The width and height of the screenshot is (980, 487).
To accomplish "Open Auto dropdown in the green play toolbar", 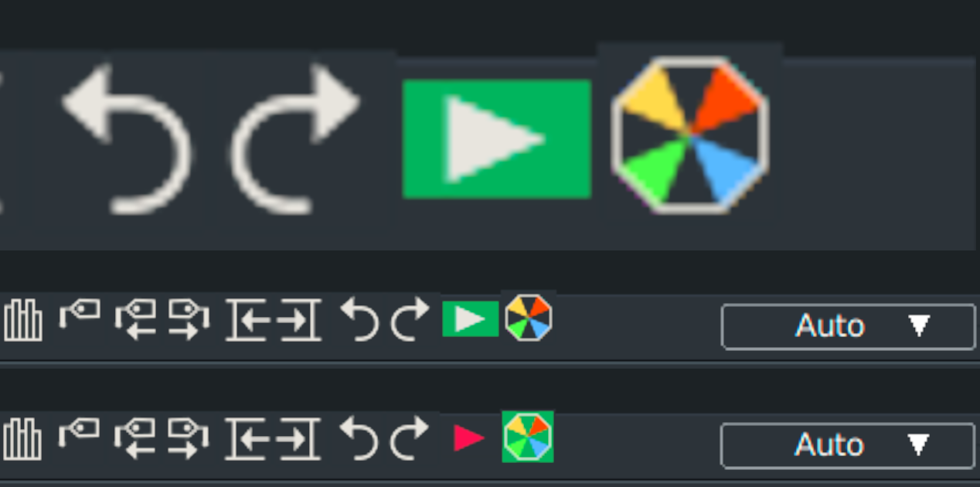I will [x=848, y=327].
